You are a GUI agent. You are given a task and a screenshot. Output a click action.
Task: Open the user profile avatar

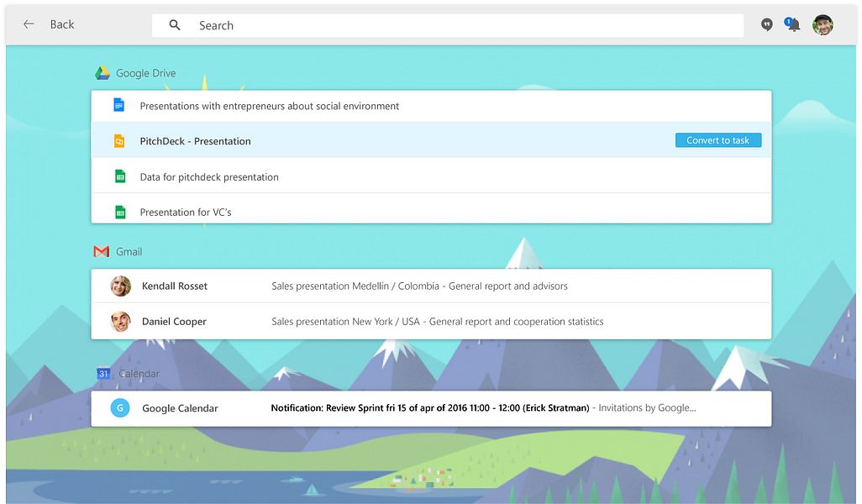pos(823,24)
